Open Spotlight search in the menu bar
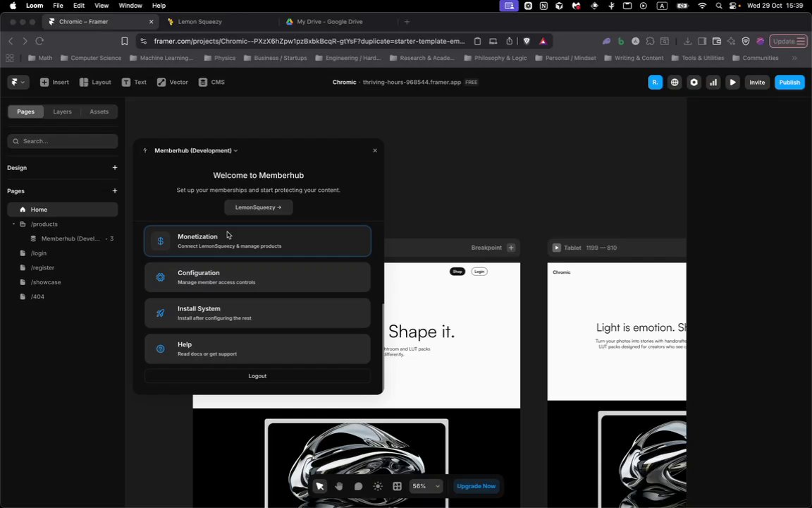This screenshot has height=508, width=812. coord(719,6)
